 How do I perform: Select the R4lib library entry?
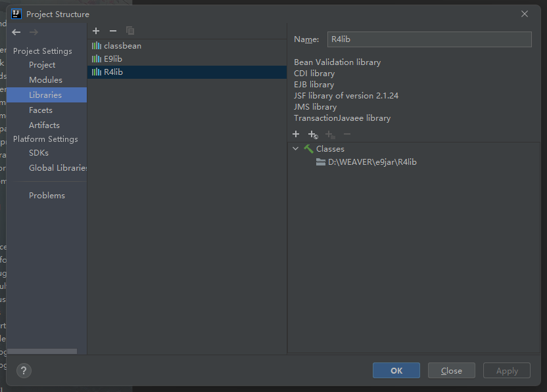point(113,72)
